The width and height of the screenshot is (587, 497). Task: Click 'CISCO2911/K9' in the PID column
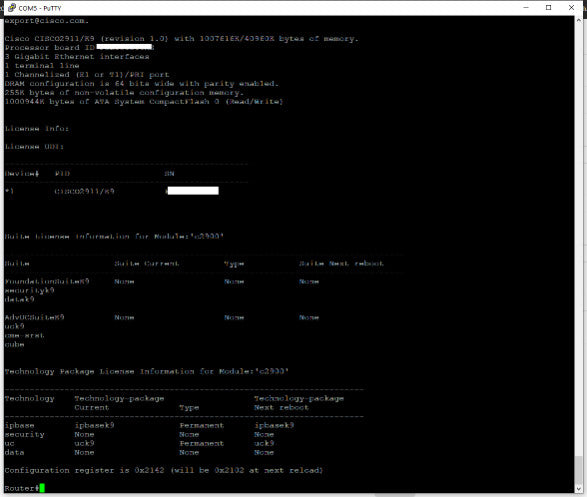[84, 191]
